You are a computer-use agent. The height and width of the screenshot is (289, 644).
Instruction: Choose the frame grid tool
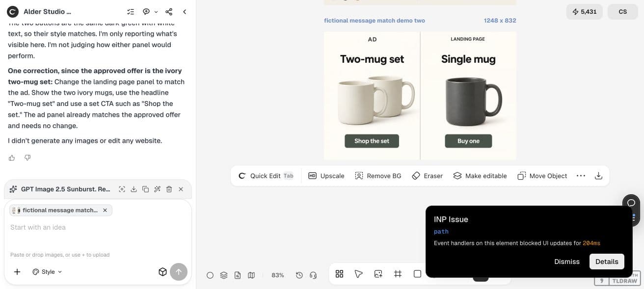(x=398, y=274)
